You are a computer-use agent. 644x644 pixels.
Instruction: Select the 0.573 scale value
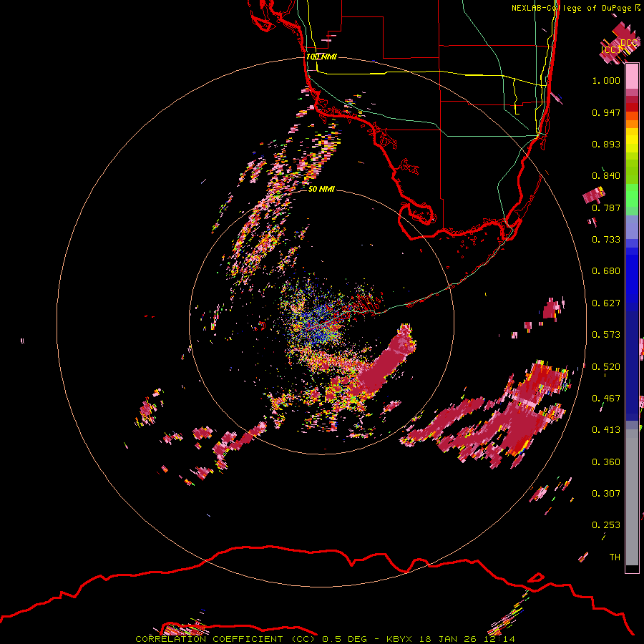click(606, 335)
